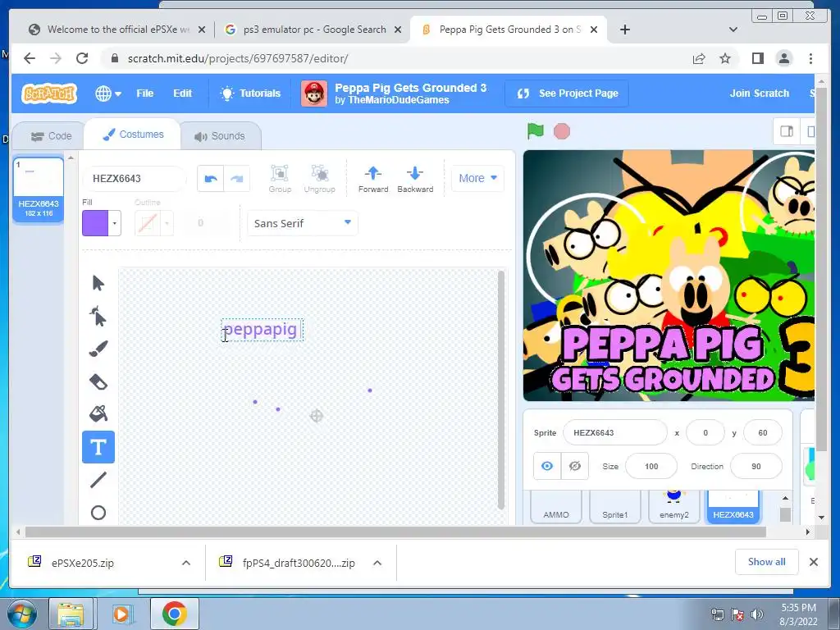
Task: Click the sprite name field
Action: tap(615, 432)
